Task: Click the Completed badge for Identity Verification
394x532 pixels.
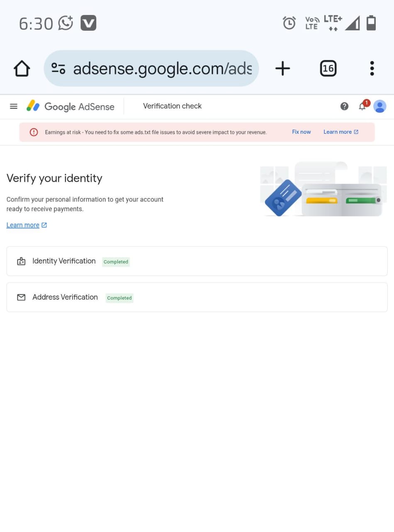Action: (116, 262)
